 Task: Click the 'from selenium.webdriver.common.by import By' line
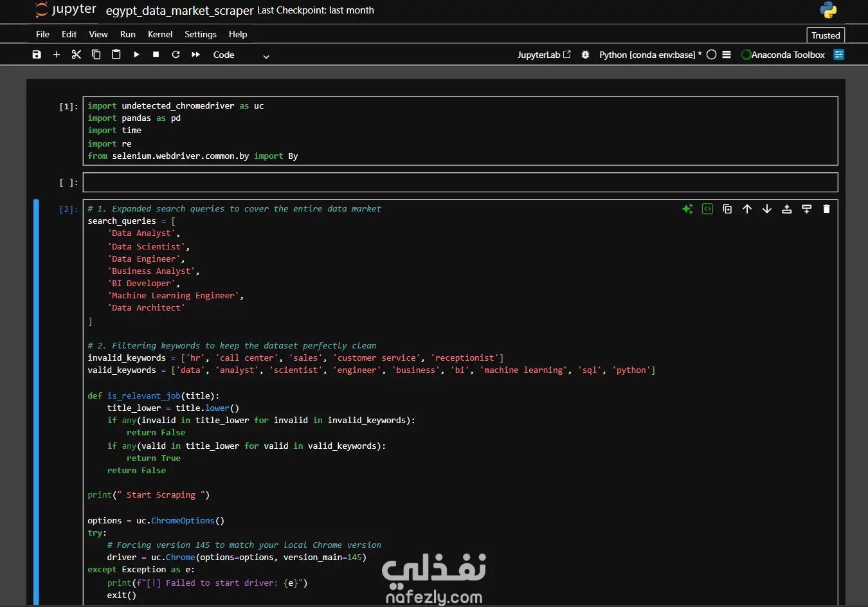[193, 156]
